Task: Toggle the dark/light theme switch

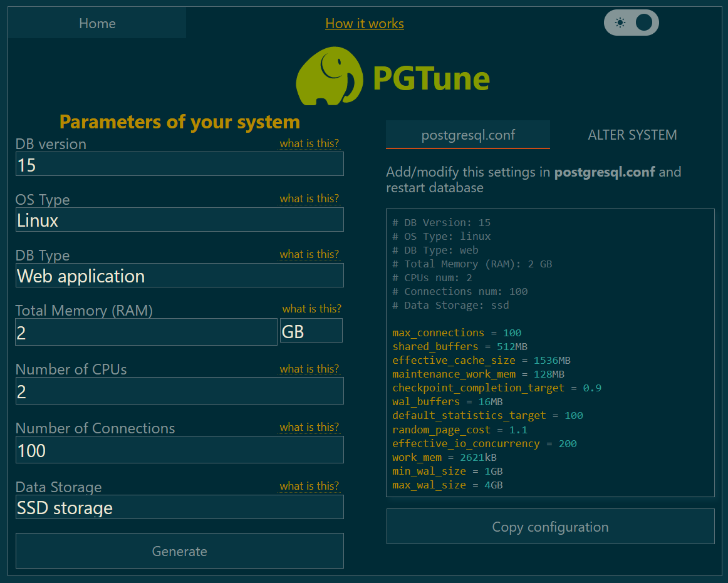Action: 631,23
